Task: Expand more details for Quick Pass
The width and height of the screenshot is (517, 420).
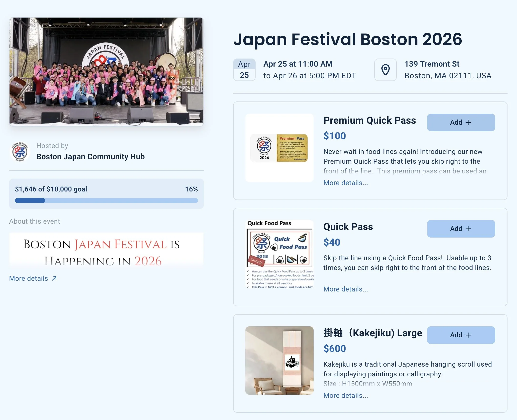Action: click(x=345, y=289)
